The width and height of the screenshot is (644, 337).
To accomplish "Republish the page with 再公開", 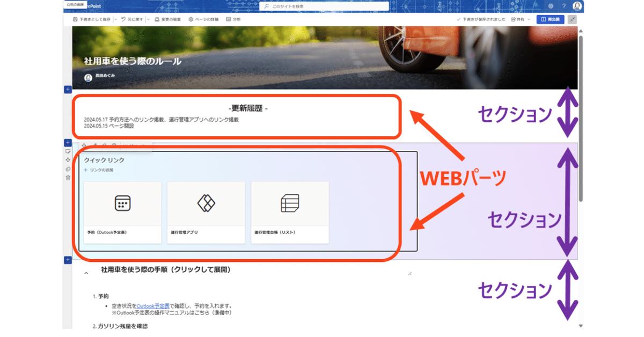I will coord(550,19).
